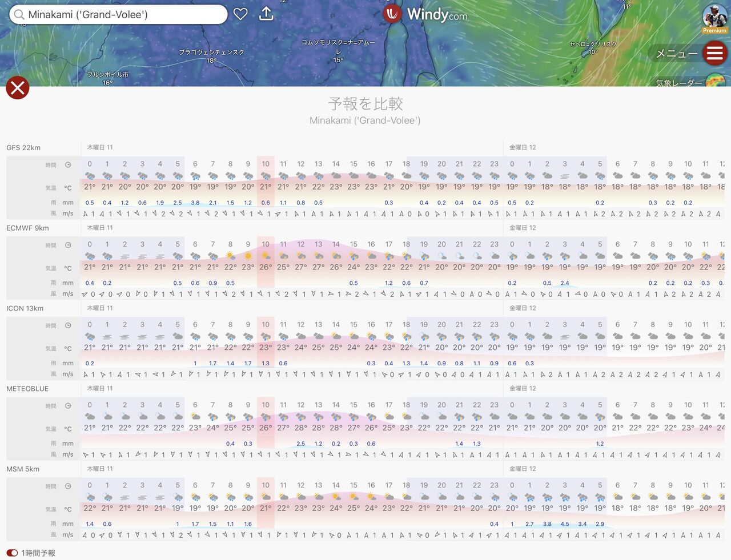Add location to favorites with heart icon
The image size is (731, 560).
[240, 14]
